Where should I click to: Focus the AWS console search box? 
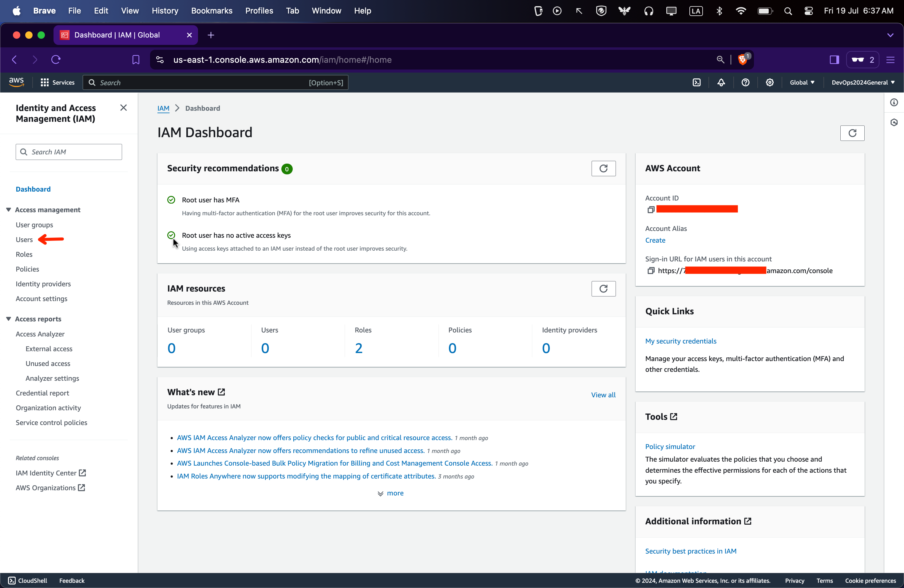pyautogui.click(x=215, y=82)
